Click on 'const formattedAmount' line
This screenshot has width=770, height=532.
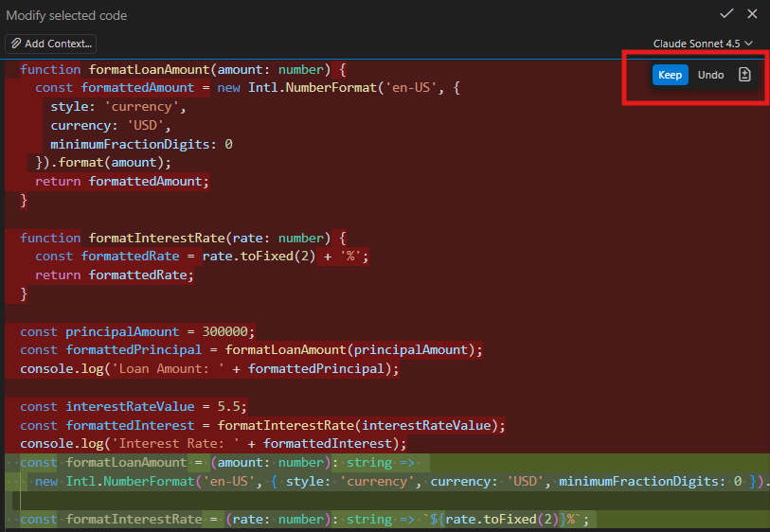tap(247, 88)
